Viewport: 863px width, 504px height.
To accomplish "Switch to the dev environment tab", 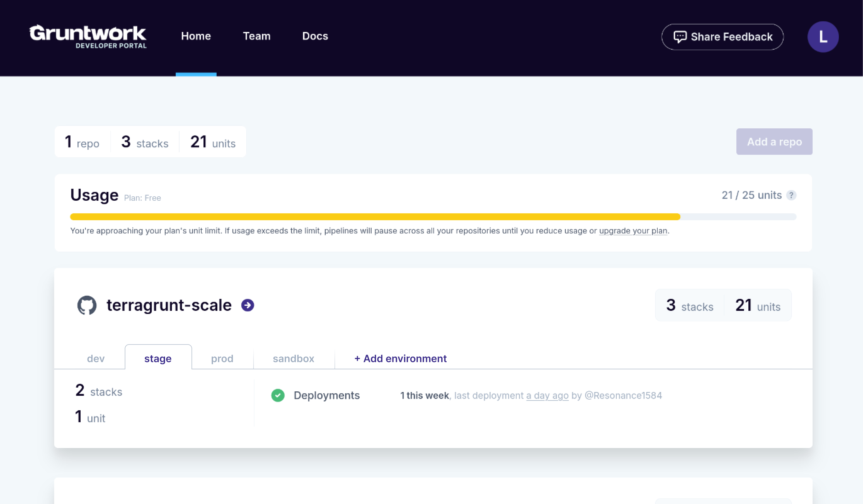I will tap(95, 358).
